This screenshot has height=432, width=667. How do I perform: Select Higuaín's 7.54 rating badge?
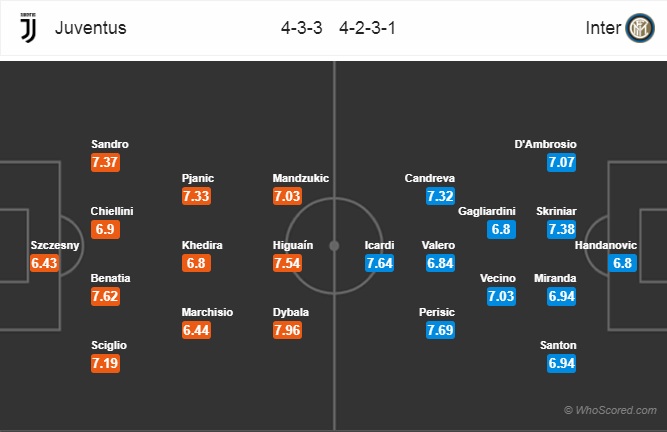[288, 263]
